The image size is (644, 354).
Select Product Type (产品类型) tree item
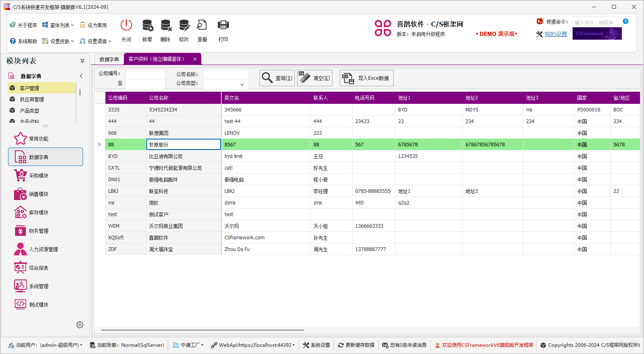(42, 110)
